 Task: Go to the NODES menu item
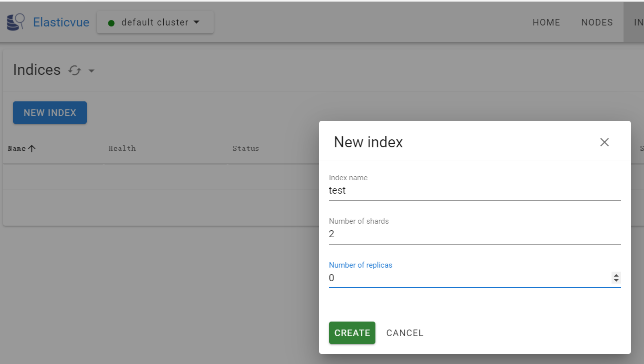597,22
